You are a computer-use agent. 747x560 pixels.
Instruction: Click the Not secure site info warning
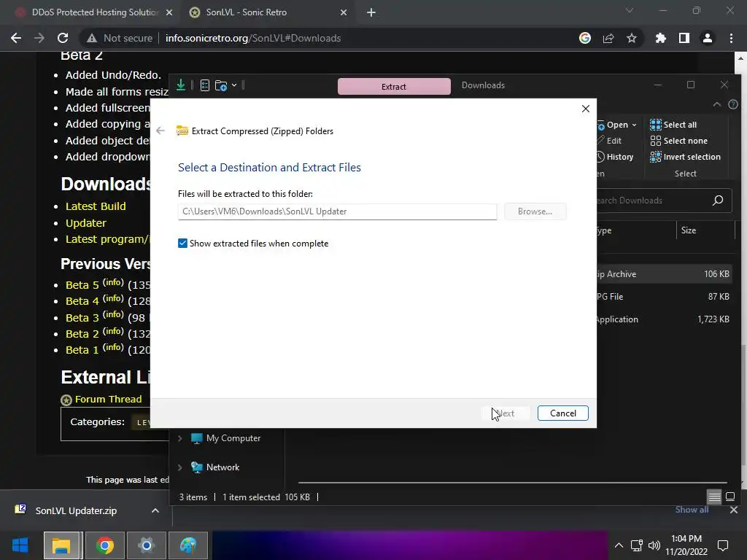pos(119,38)
